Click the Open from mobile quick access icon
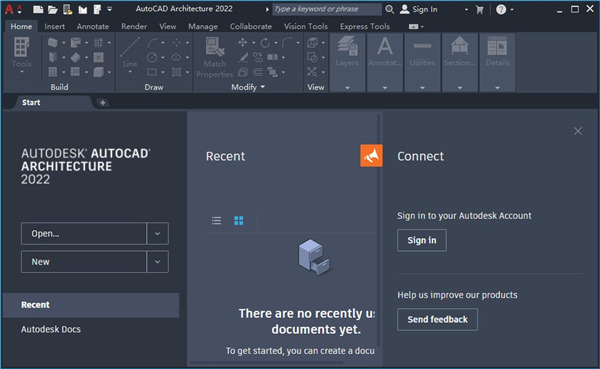This screenshot has height=369, width=600. (x=68, y=9)
